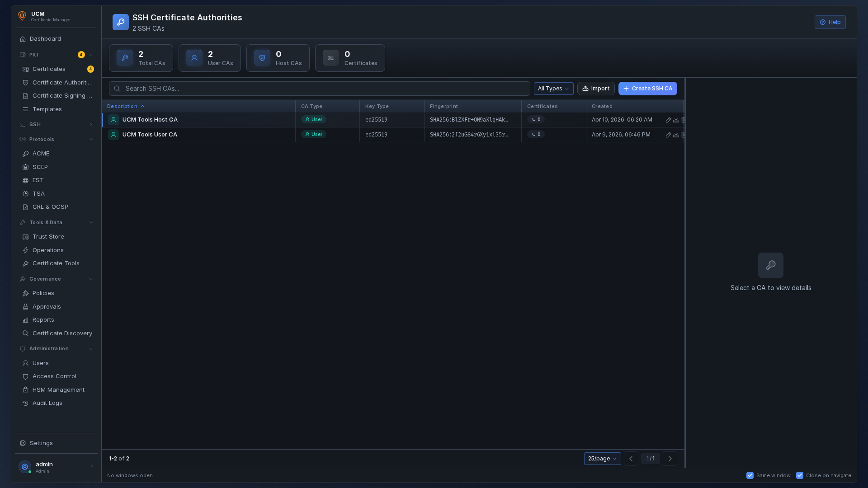Uncheck the Same window checkbox
This screenshot has height=488, width=868.
pyautogui.click(x=750, y=475)
